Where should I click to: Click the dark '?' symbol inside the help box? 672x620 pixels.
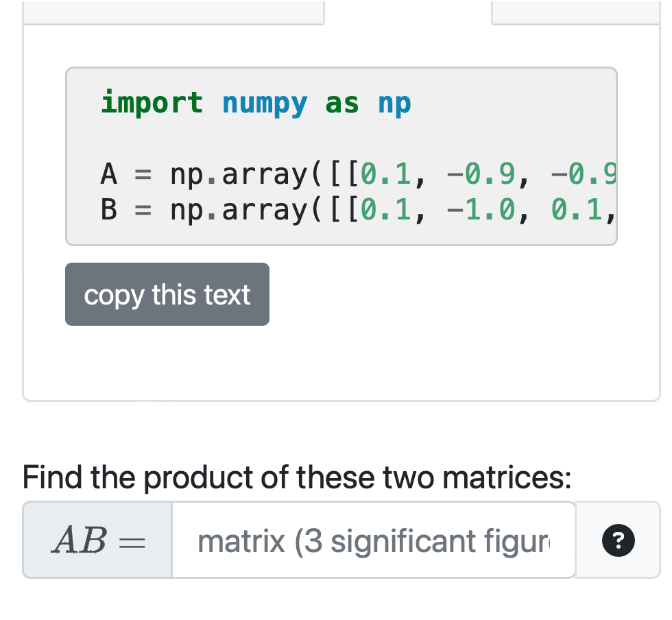point(618,540)
